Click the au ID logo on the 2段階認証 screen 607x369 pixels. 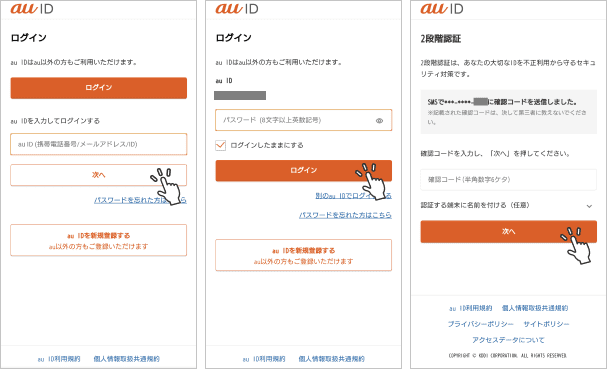point(442,9)
